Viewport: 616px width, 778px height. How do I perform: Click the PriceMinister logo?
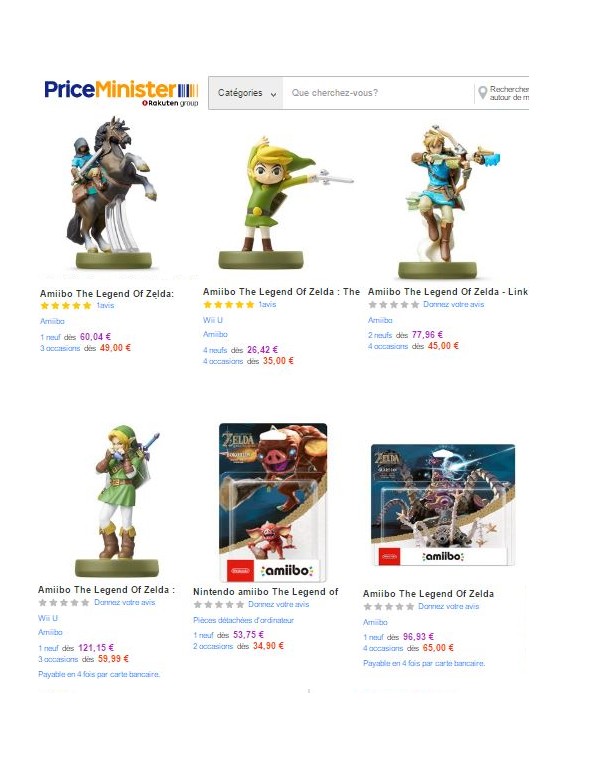click(121, 93)
